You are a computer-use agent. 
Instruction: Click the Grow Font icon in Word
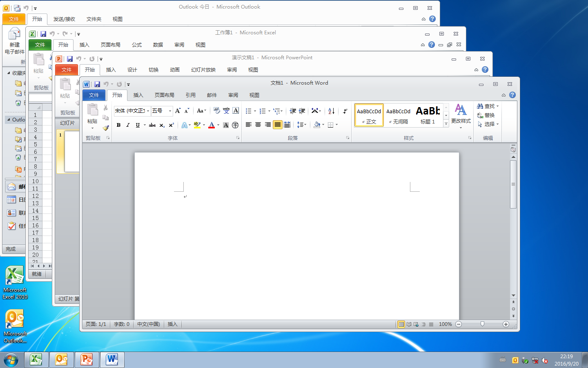tap(178, 111)
